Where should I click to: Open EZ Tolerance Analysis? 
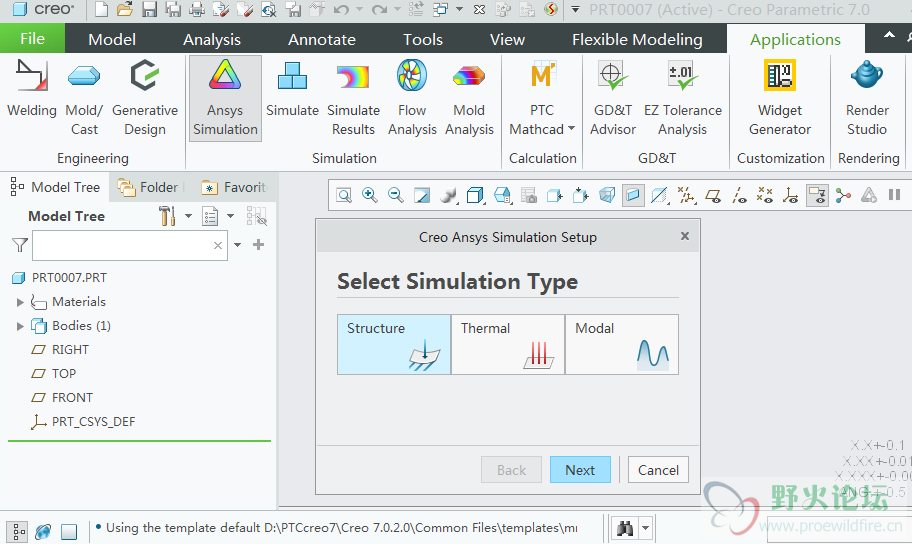tap(682, 98)
